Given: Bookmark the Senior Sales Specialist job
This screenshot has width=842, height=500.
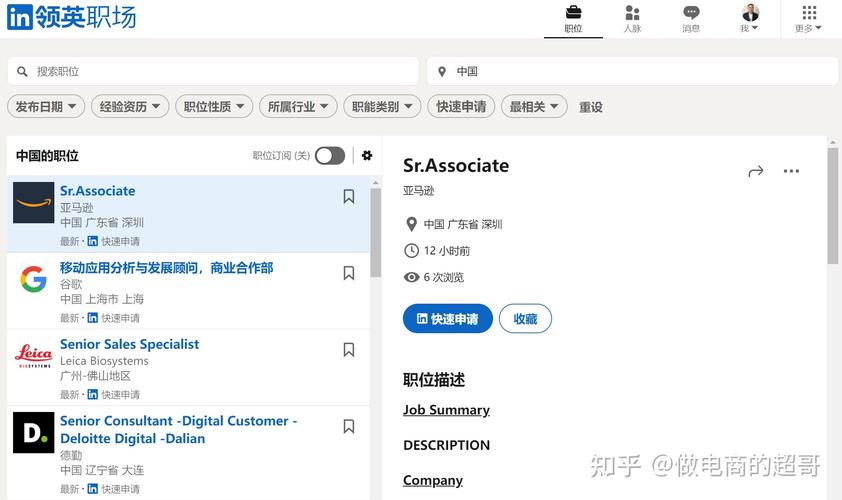Looking at the screenshot, I should coord(349,350).
